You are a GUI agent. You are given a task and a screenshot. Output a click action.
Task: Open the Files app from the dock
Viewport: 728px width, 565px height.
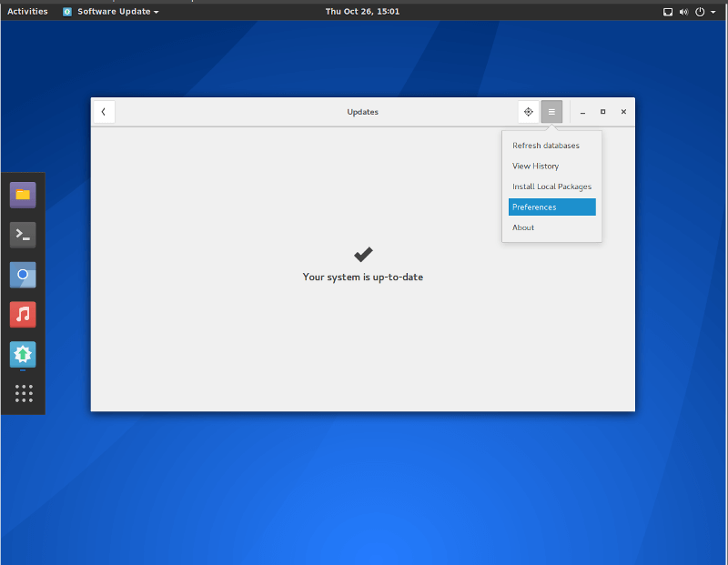pos(22,195)
